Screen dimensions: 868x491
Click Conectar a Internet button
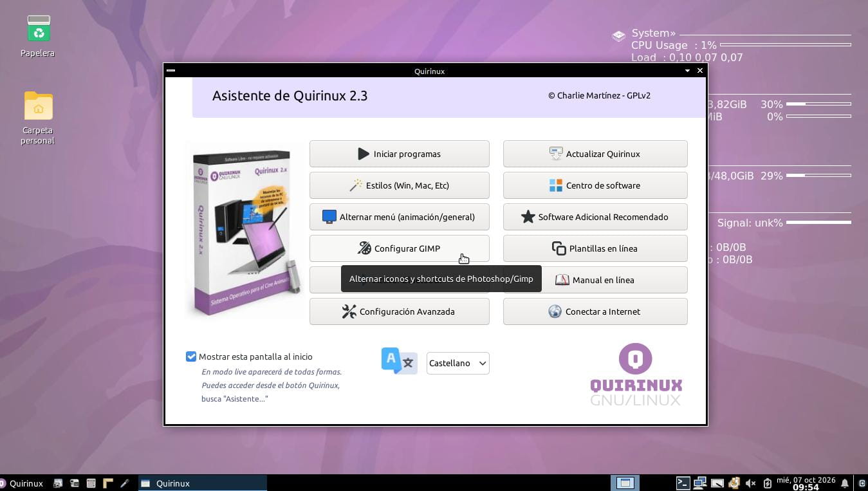click(595, 311)
